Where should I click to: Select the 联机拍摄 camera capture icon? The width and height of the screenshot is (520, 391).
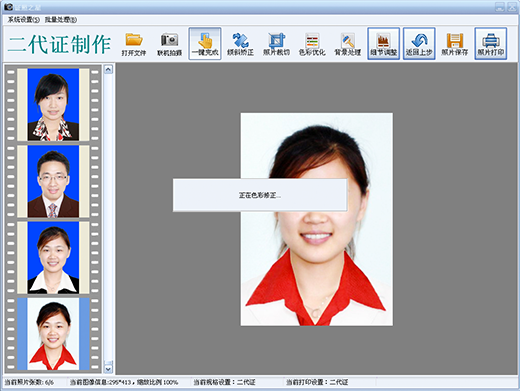(169, 44)
